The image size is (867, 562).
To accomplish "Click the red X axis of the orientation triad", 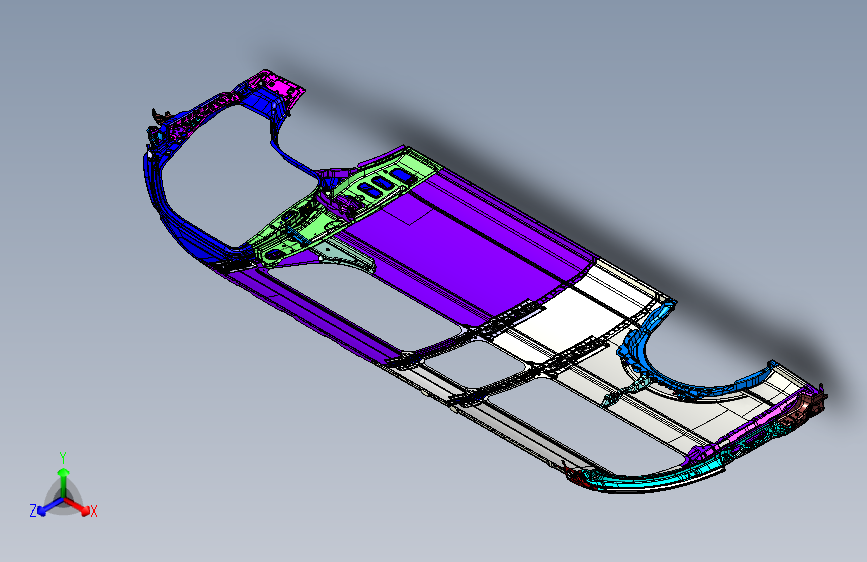I will [77, 506].
